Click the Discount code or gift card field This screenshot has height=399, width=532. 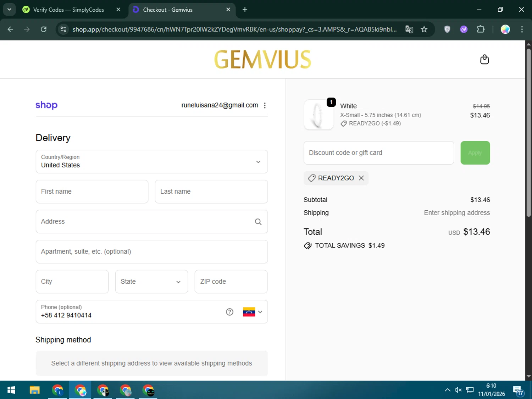(379, 153)
